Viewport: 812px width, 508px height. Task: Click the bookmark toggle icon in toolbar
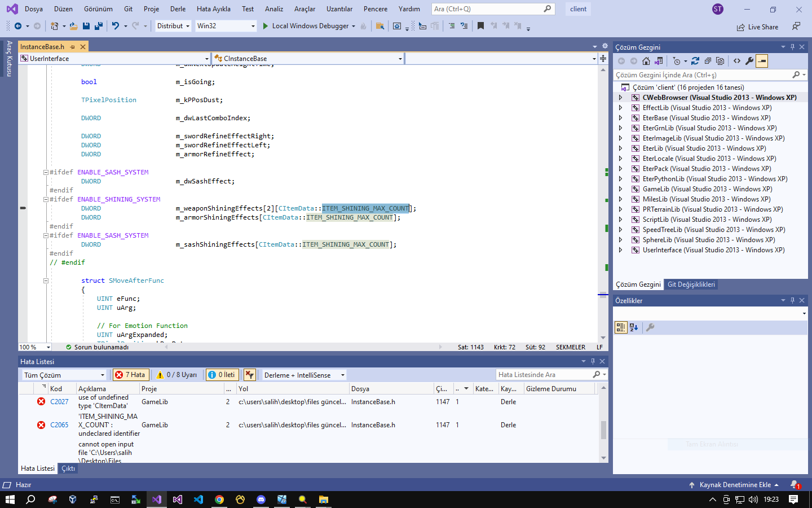(x=480, y=26)
